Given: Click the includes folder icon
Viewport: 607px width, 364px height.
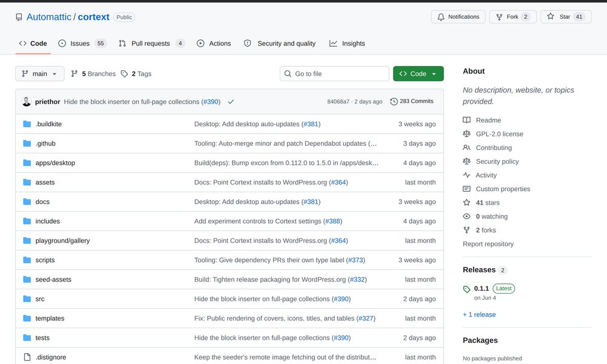Looking at the screenshot, I should [x=27, y=221].
